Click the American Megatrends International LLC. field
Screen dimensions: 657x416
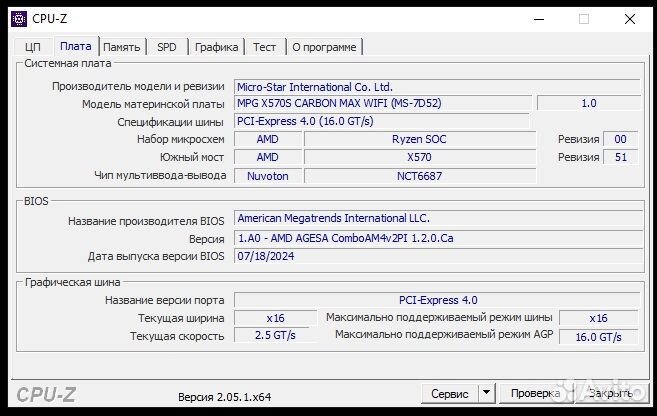pos(438,218)
